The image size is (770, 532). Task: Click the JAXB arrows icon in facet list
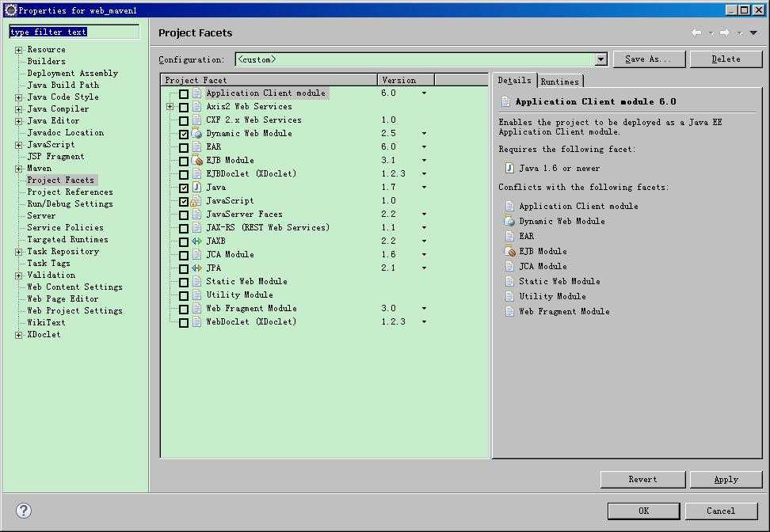pos(196,241)
